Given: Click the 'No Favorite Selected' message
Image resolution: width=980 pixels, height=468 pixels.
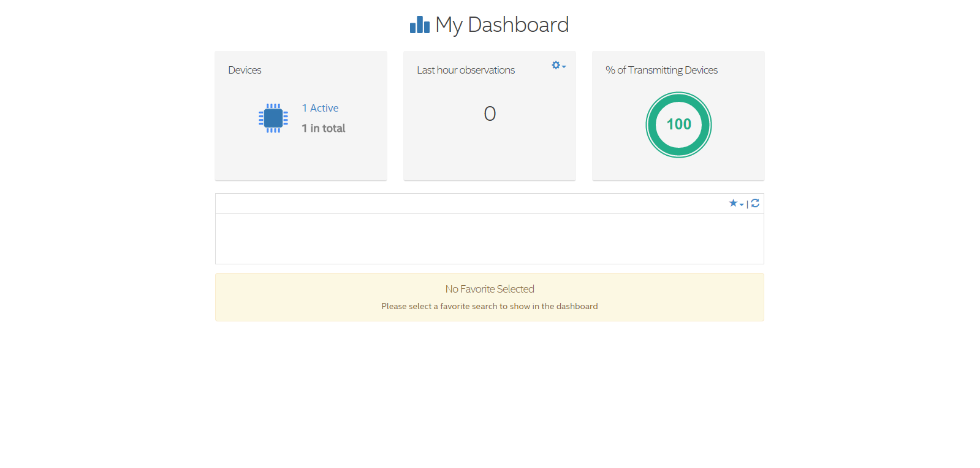Looking at the screenshot, I should (490, 289).
